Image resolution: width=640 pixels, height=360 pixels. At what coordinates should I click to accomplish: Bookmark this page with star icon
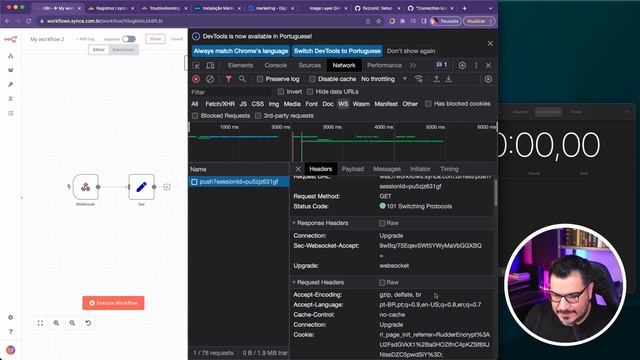coord(379,21)
